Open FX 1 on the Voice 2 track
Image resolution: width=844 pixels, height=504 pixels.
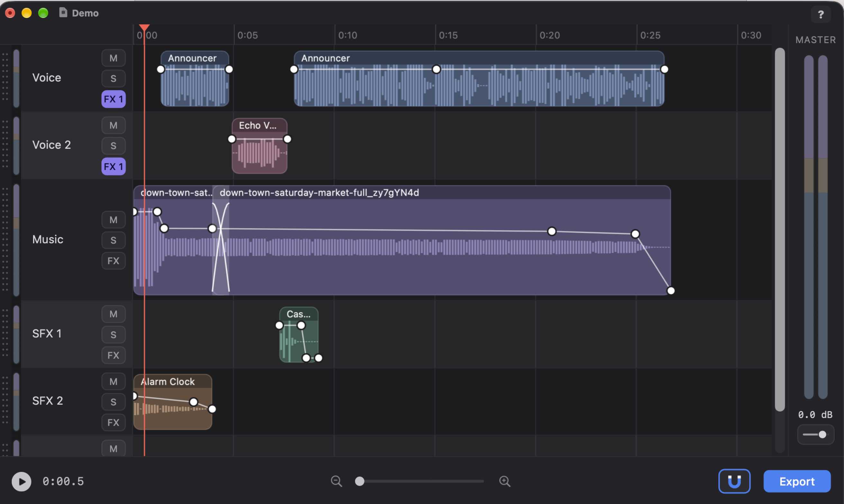click(x=113, y=166)
